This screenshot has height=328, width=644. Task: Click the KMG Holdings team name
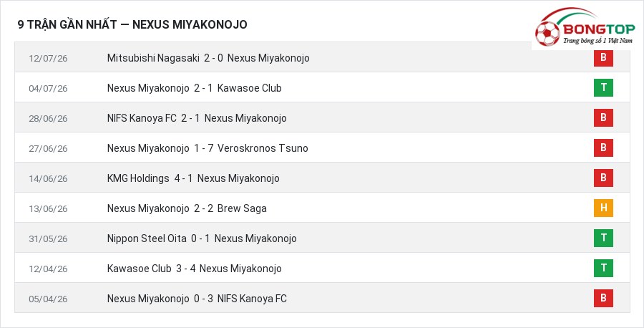tap(138, 178)
